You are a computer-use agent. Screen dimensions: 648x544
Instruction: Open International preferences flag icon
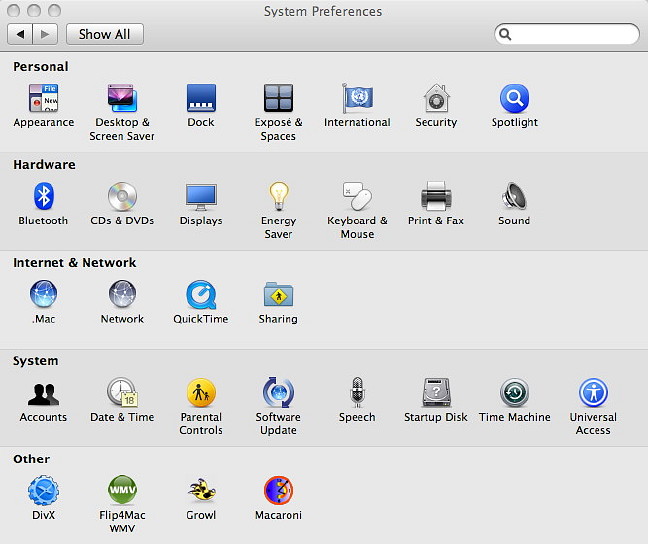[357, 98]
